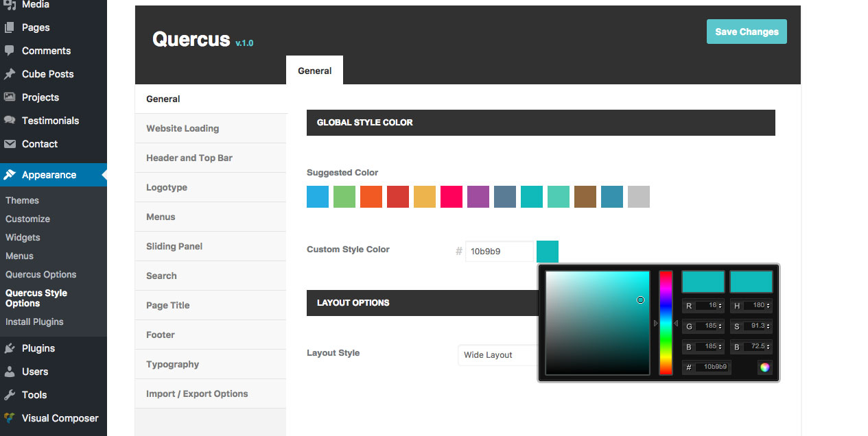This screenshot has width=868, height=436.
Task: Click the R value stepper arrows
Action: pos(720,306)
